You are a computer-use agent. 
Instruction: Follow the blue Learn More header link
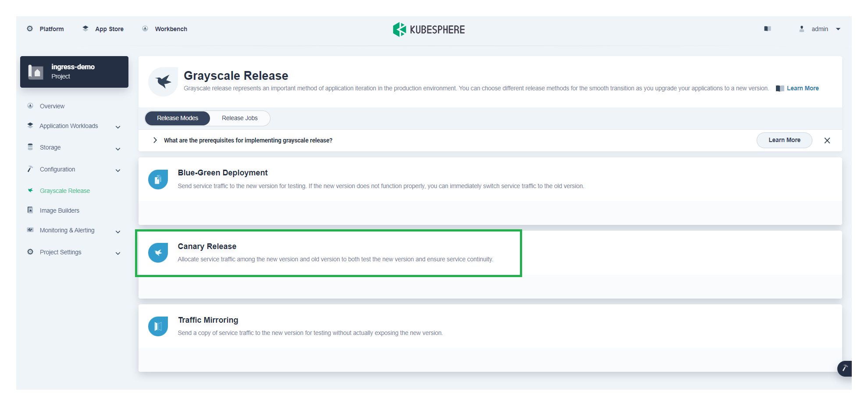[x=803, y=88]
